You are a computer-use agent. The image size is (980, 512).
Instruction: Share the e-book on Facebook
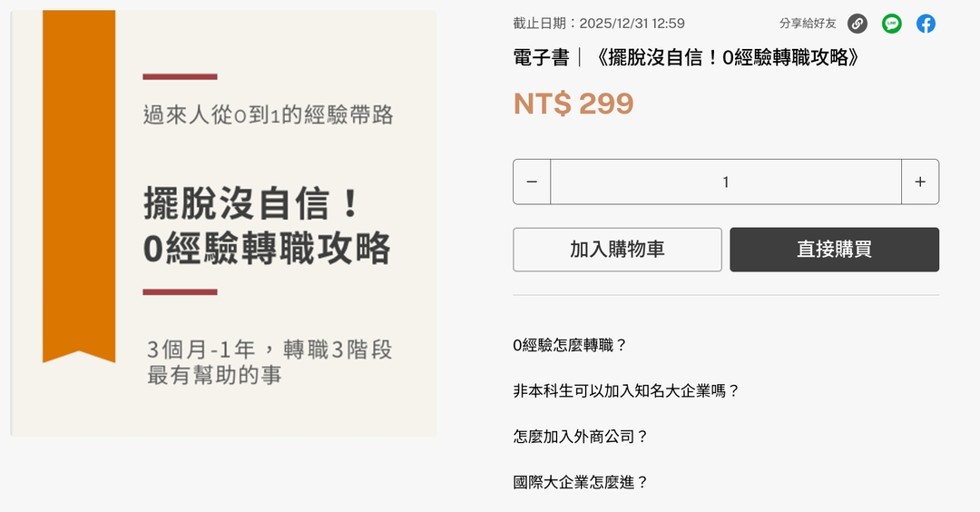926,24
